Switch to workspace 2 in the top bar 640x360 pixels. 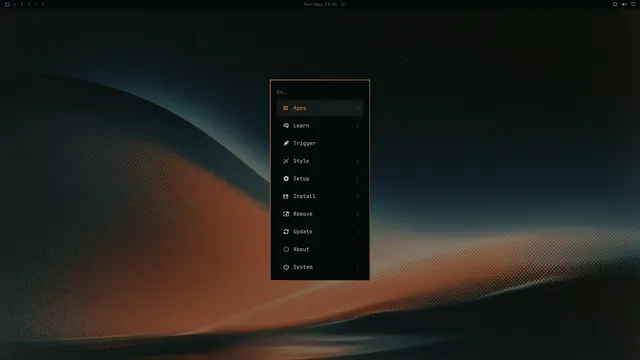click(22, 4)
